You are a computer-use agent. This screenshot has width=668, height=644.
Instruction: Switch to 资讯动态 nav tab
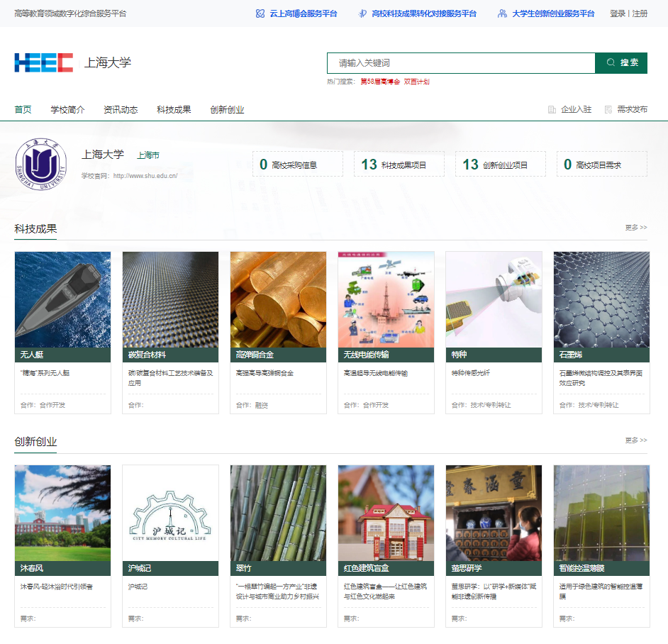coord(121,110)
